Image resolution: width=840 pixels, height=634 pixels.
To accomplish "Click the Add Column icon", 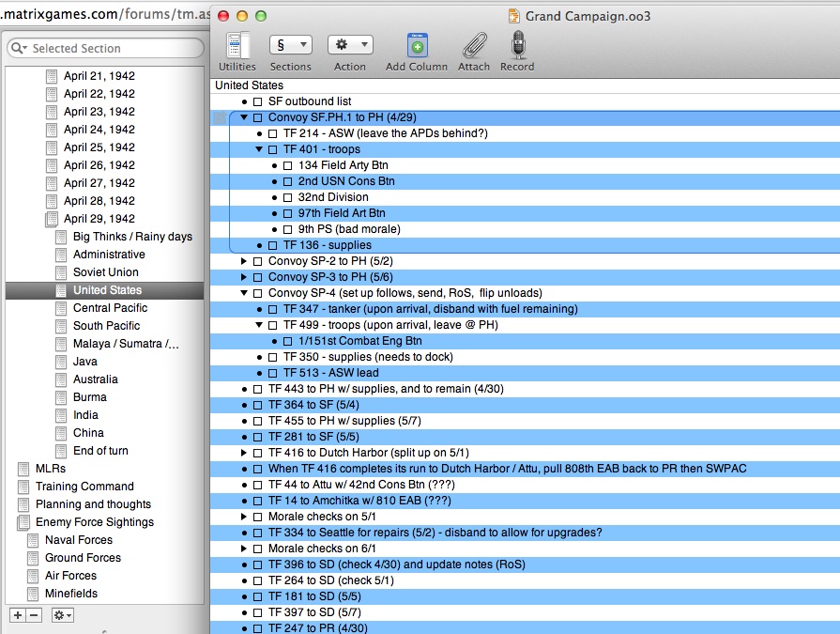I will click(417, 45).
